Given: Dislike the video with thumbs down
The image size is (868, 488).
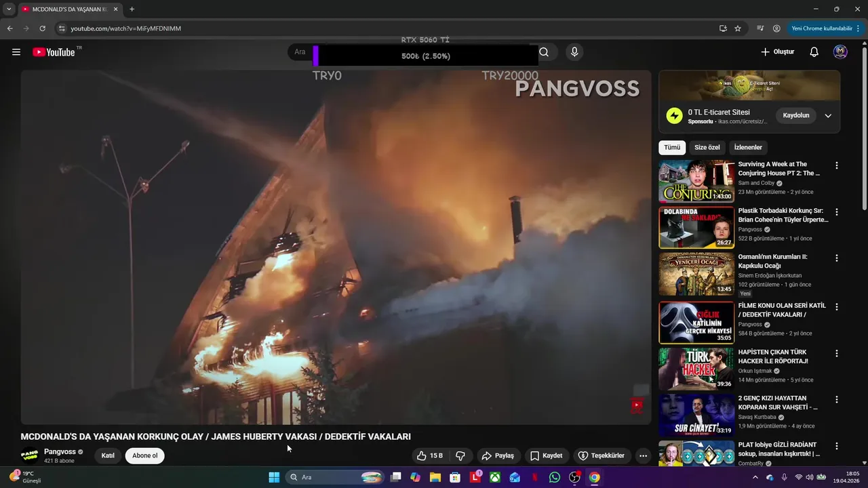Looking at the screenshot, I should (x=460, y=455).
